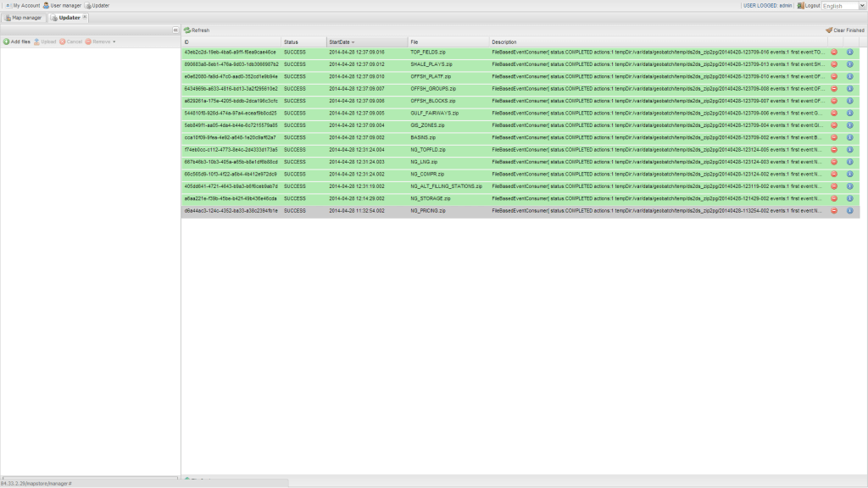Sort by the StartDate column header
The height and width of the screenshot is (488, 868).
(x=366, y=42)
